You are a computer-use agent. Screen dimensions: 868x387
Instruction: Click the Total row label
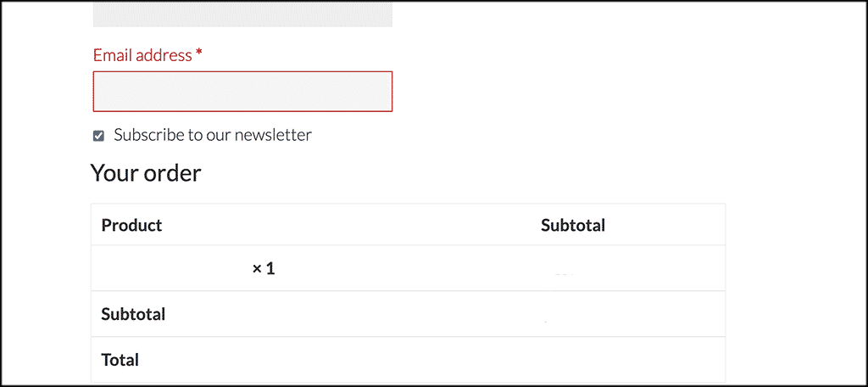pyautogui.click(x=120, y=360)
